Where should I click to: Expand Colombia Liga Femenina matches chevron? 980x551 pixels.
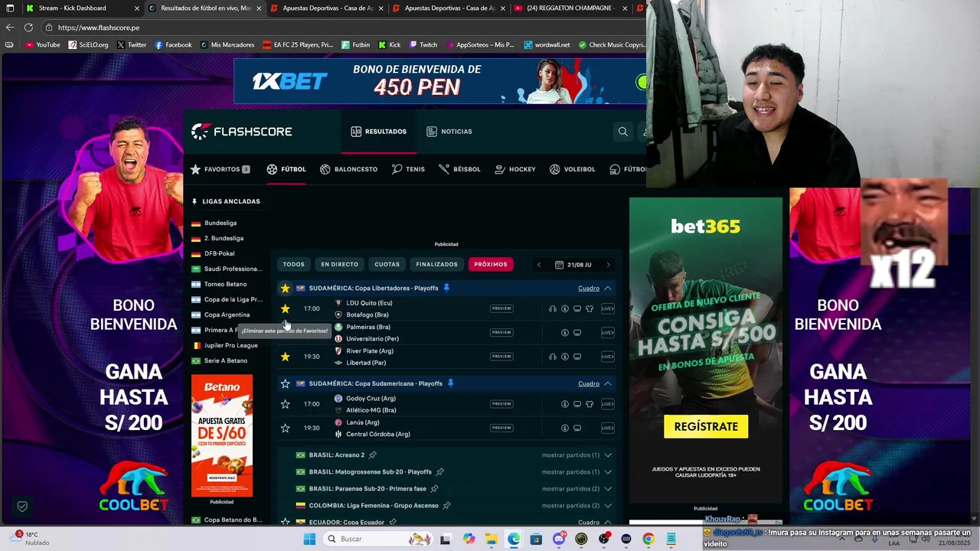(608, 505)
